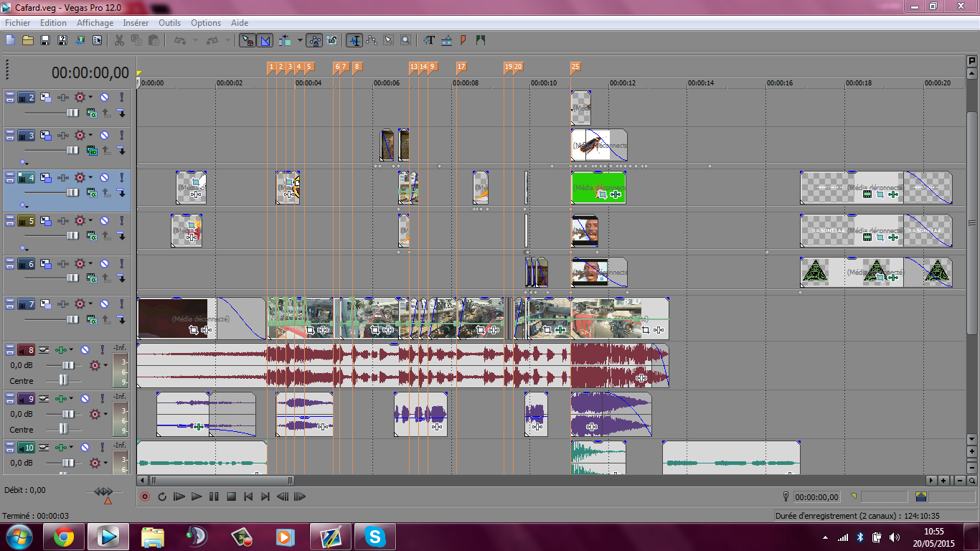The image size is (980, 551).
Task: Cut selection with scissors icon
Action: pyautogui.click(x=119, y=40)
